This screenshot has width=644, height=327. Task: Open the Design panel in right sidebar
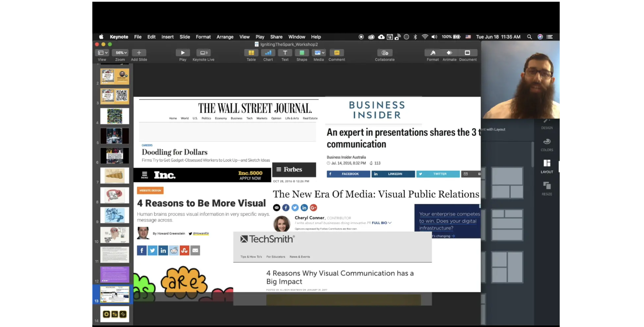(547, 124)
